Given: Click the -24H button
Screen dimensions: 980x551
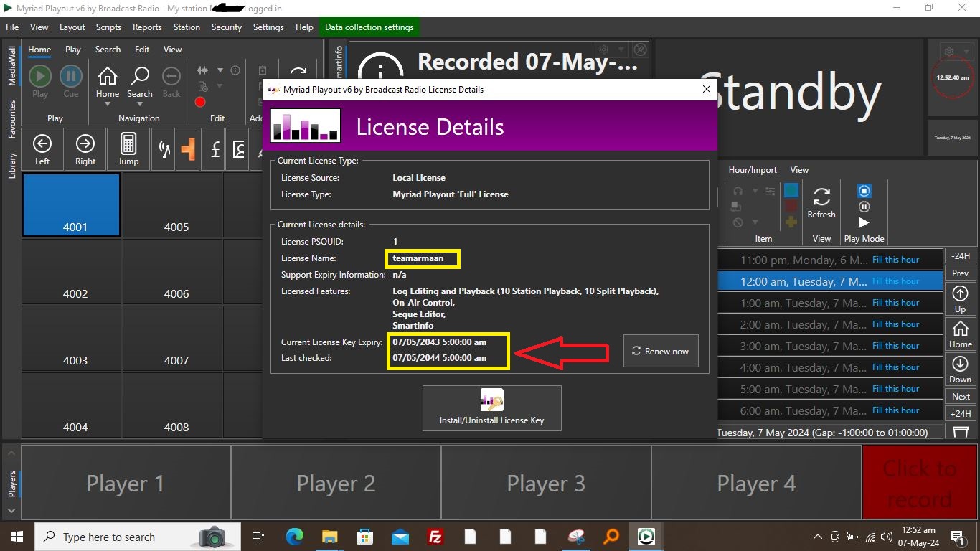Looking at the screenshot, I should (961, 255).
